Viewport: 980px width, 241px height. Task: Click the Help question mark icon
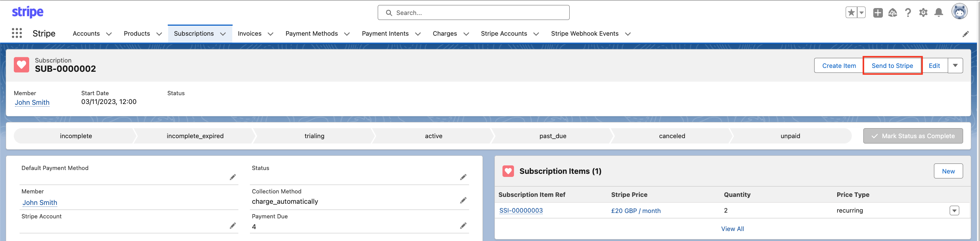click(x=908, y=13)
